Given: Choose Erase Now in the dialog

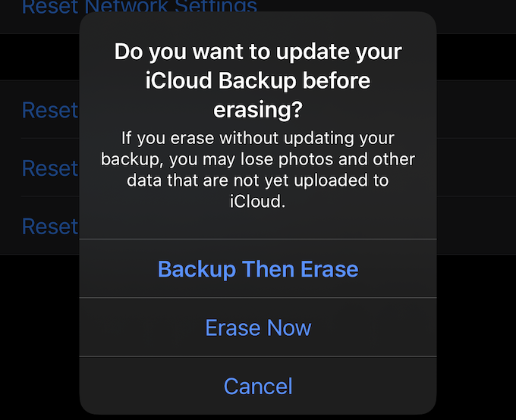Looking at the screenshot, I should (x=258, y=328).
